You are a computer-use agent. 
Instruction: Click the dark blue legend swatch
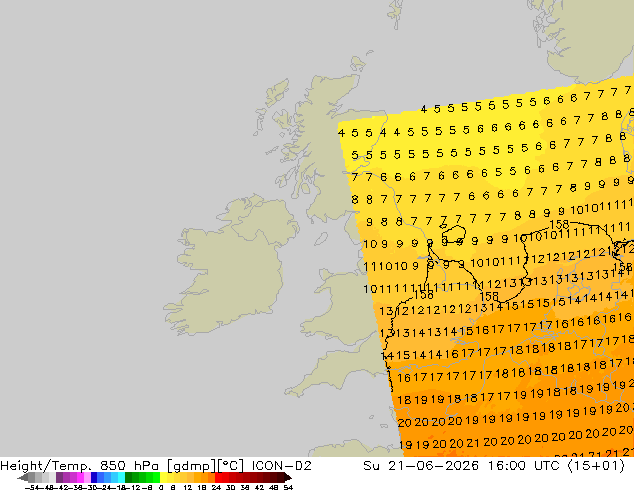tap(94, 477)
